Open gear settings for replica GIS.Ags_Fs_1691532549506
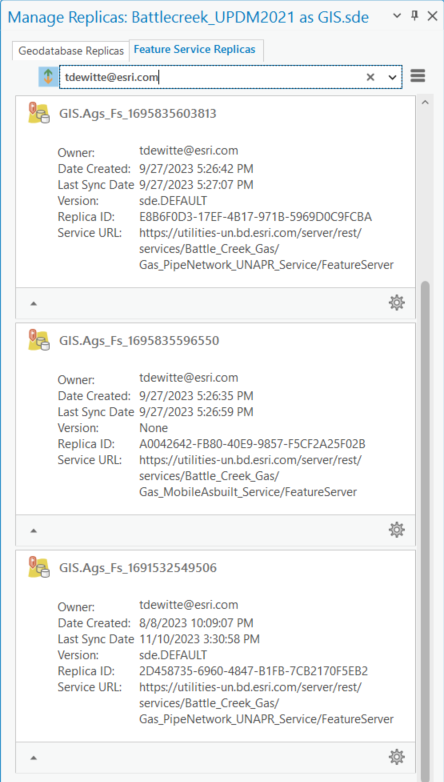 click(397, 757)
